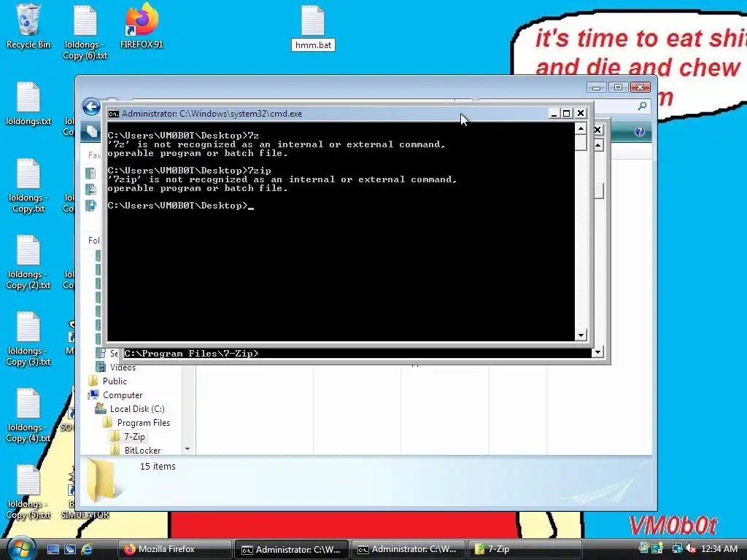The width and height of the screenshot is (747, 560).
Task: Switch to Mozilla Firefox taskbar button
Action: 174,549
